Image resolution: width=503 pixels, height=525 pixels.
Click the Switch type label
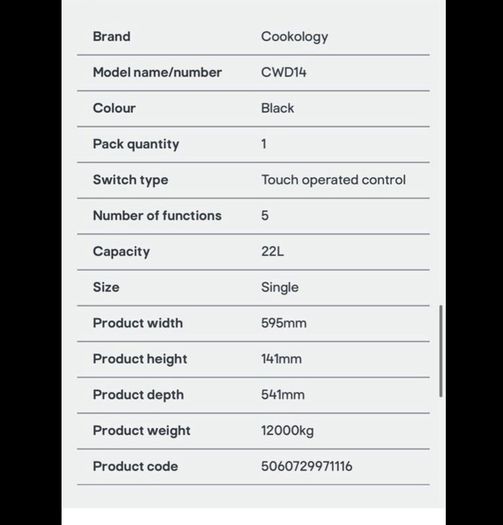(x=130, y=180)
